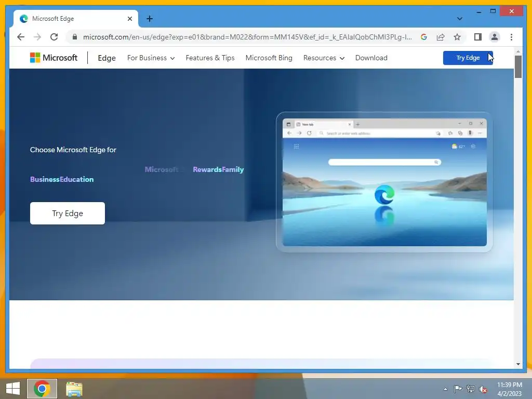Open the Windows Start button

[x=13, y=389]
